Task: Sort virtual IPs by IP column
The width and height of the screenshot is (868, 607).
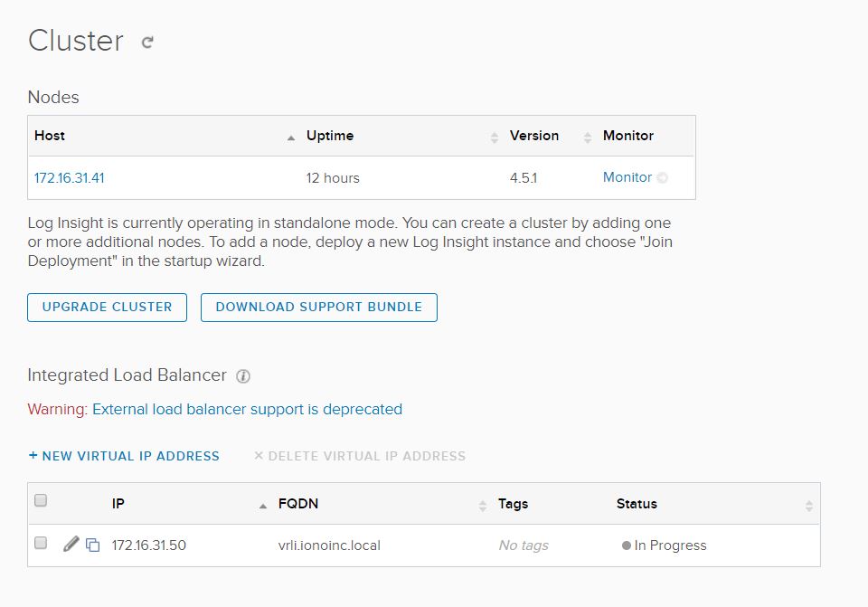Action: 262,505
